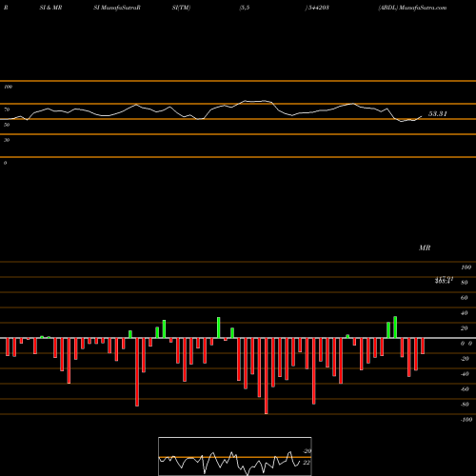Viewport: 476px width, 476px height.
Task: Click the MunafaSutra.com header text
Action: coord(423,8)
